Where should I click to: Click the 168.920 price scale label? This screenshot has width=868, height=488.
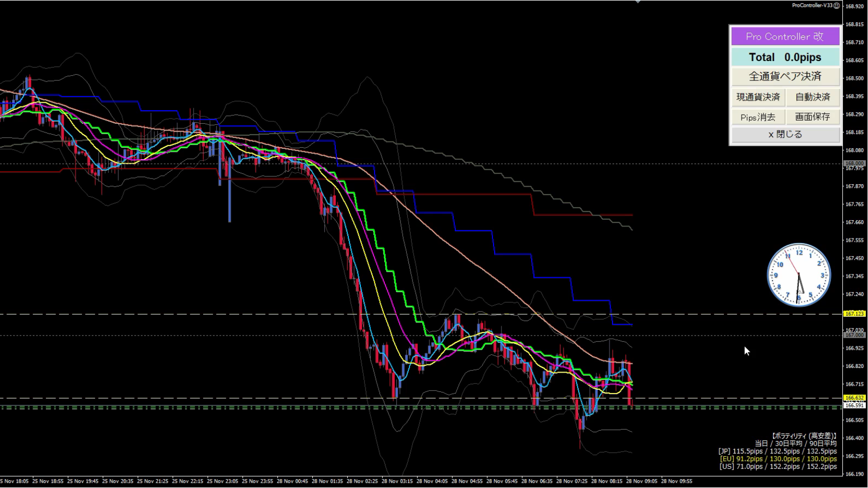854,6
